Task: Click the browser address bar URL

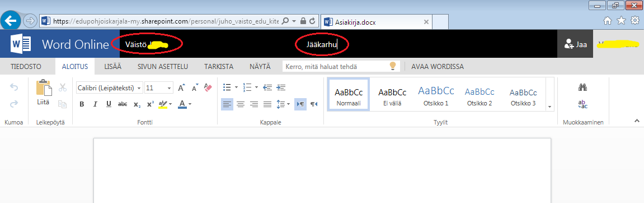Action: (166, 21)
